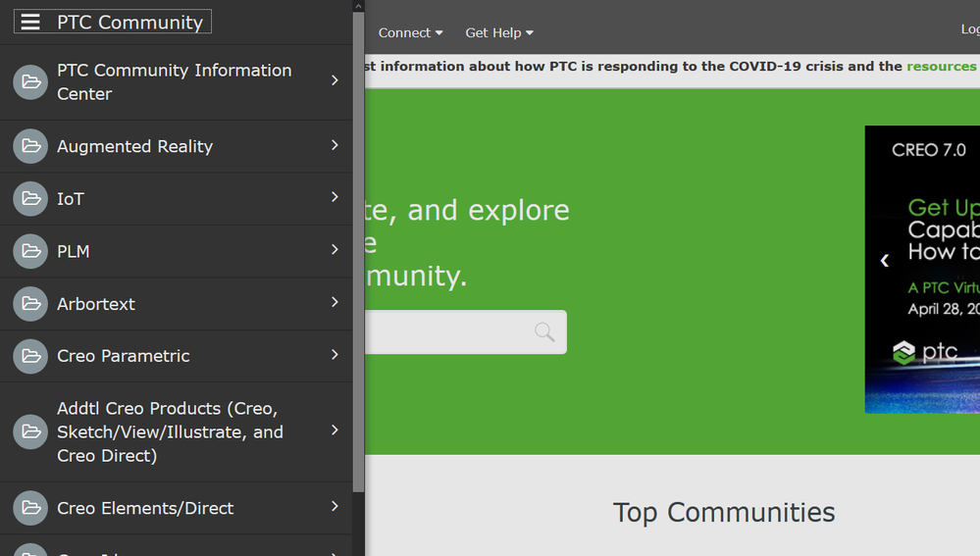Click the PLM folder icon
The image size is (980, 556).
click(x=30, y=251)
